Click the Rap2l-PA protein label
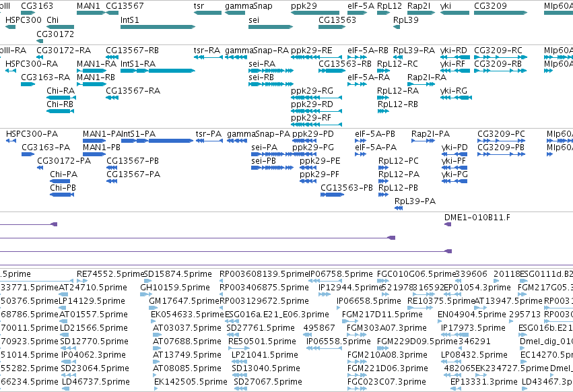This screenshot has height=392, width=573. 430,134
